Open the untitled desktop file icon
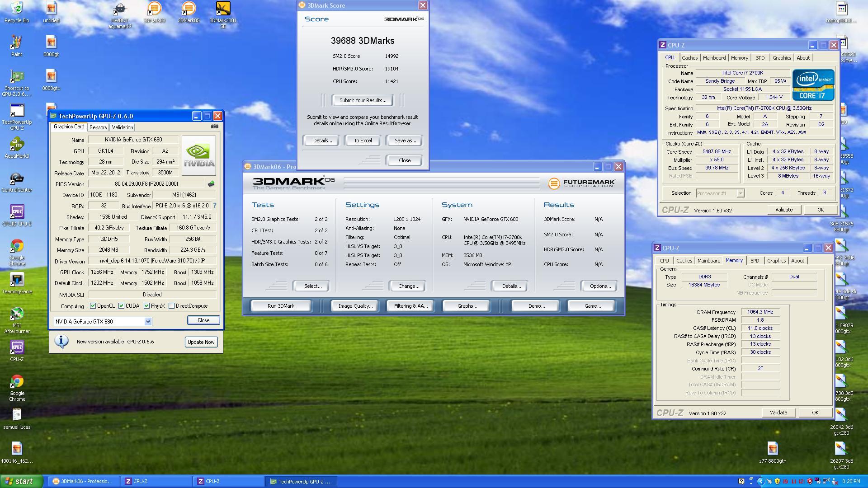The image size is (868, 488). point(51,12)
